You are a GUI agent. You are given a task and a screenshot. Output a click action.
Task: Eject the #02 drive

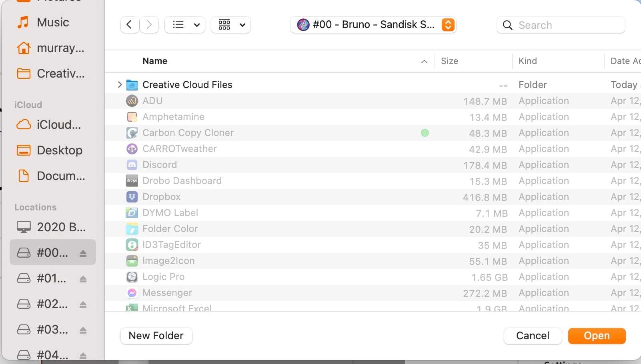pyautogui.click(x=83, y=304)
